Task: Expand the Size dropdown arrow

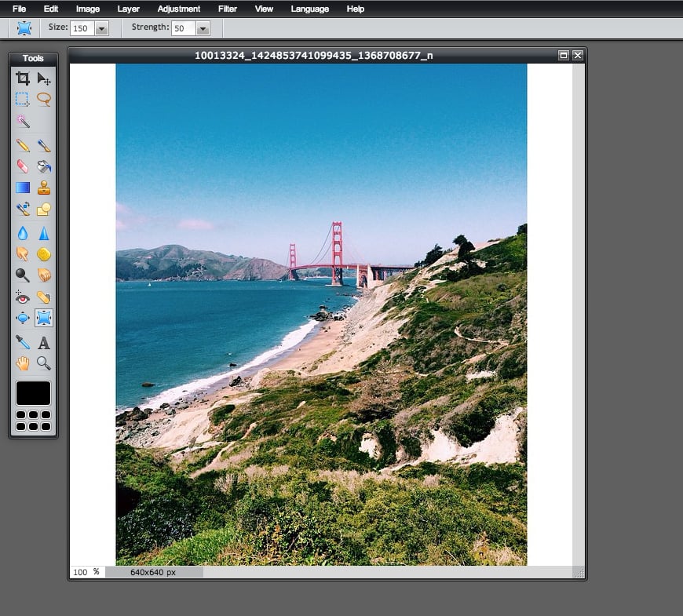Action: [101, 29]
